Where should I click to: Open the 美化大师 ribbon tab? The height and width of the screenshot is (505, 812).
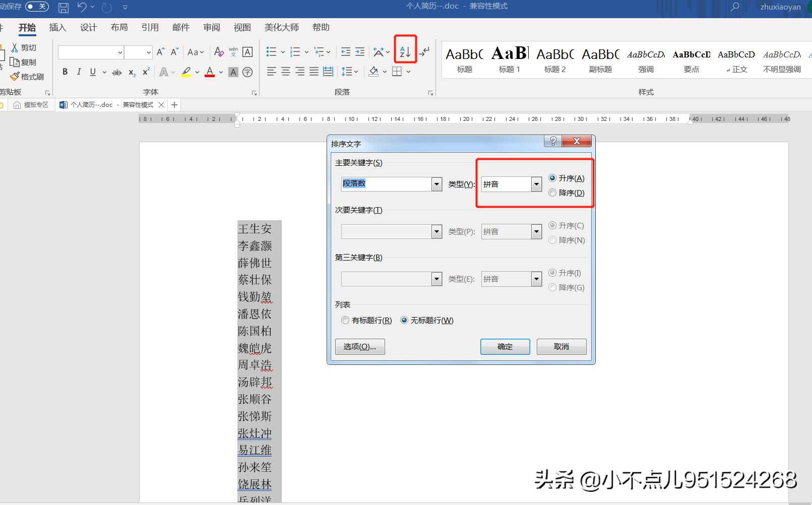point(281,28)
